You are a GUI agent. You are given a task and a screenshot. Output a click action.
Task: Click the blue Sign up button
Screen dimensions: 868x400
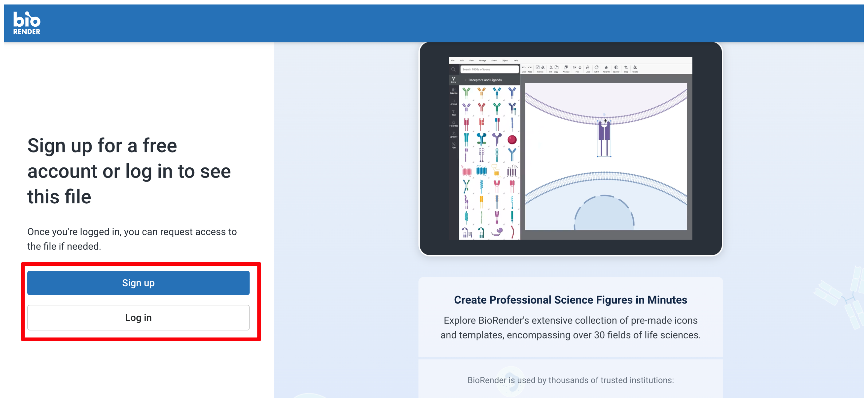coord(138,283)
